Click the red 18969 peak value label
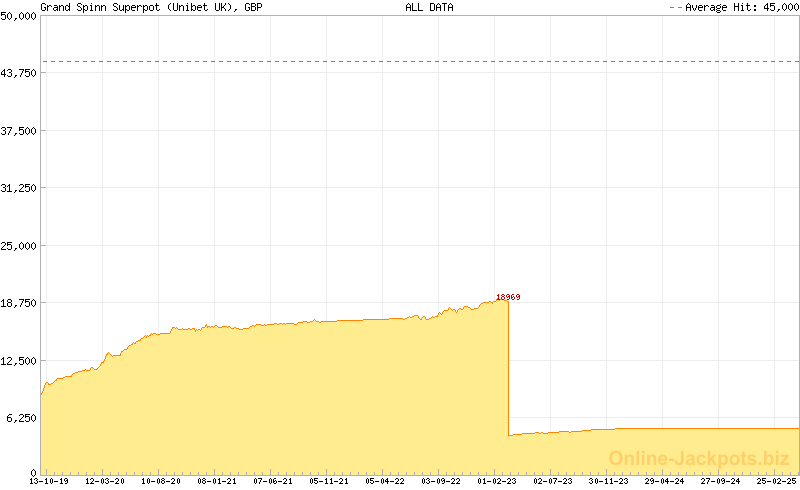This screenshot has height=490, width=800. (508, 297)
